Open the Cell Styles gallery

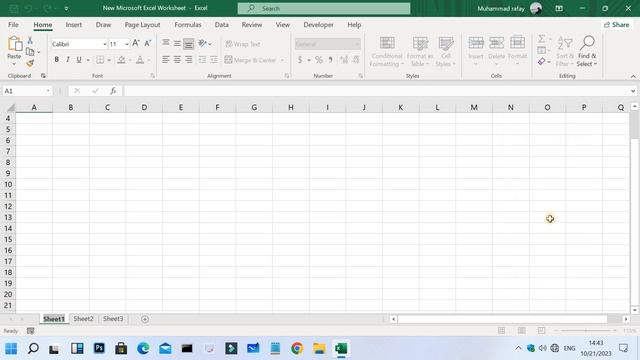coord(446,51)
